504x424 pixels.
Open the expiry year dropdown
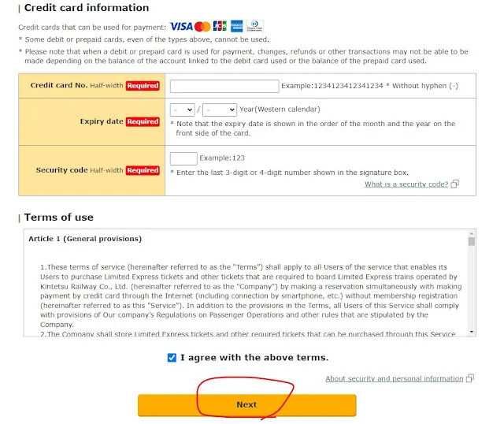220,110
